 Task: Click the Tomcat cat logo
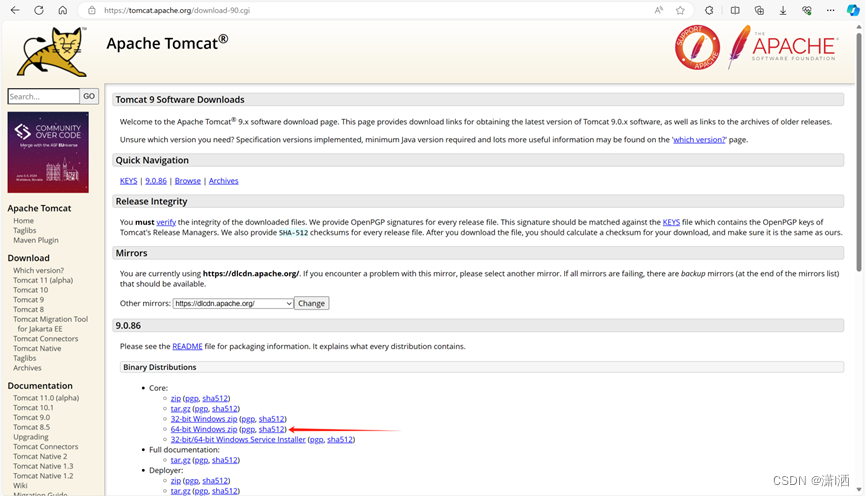(52, 52)
